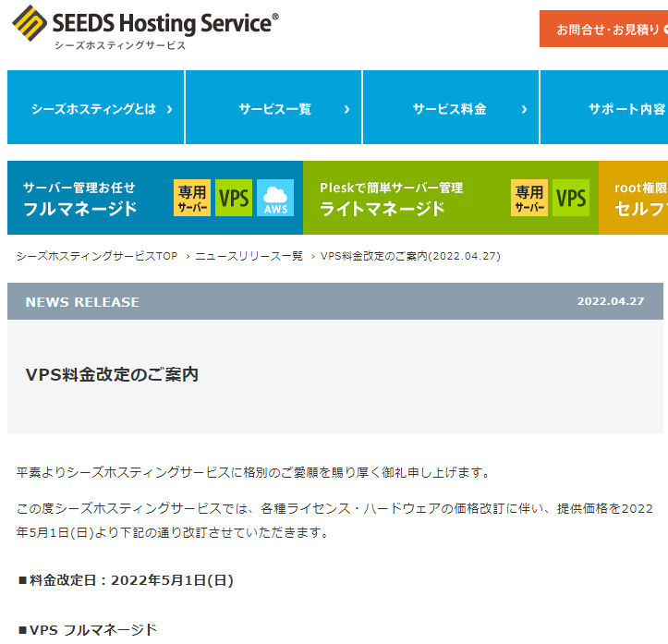
Task: Click the ■料金改定日：2022年5月1日(日) line
Action: click(126, 580)
